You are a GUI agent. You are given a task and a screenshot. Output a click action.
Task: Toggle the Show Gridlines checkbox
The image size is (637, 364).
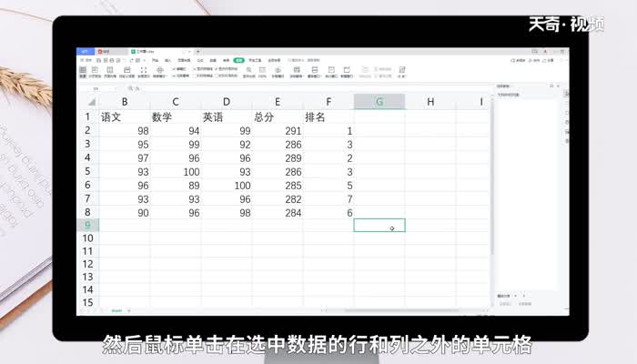coord(195,68)
